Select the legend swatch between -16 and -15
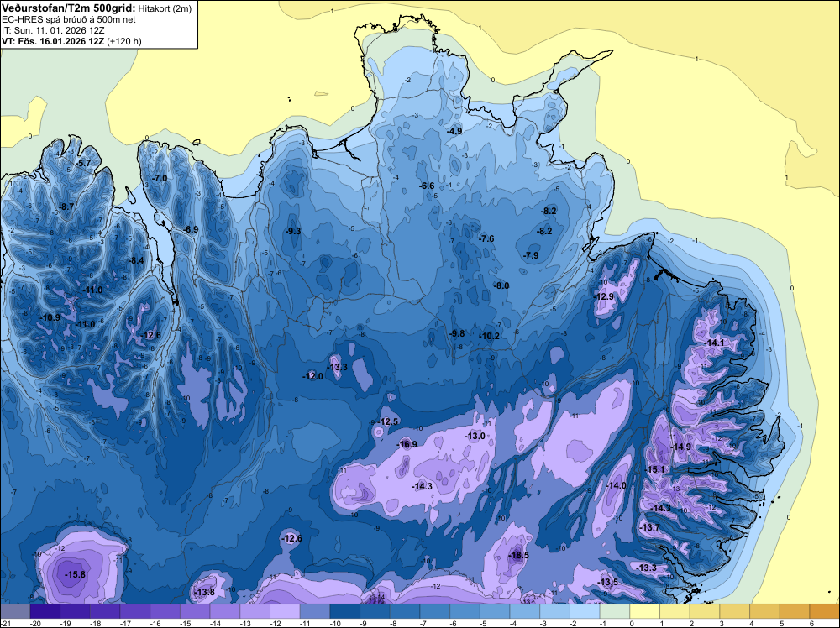 tap(165, 611)
